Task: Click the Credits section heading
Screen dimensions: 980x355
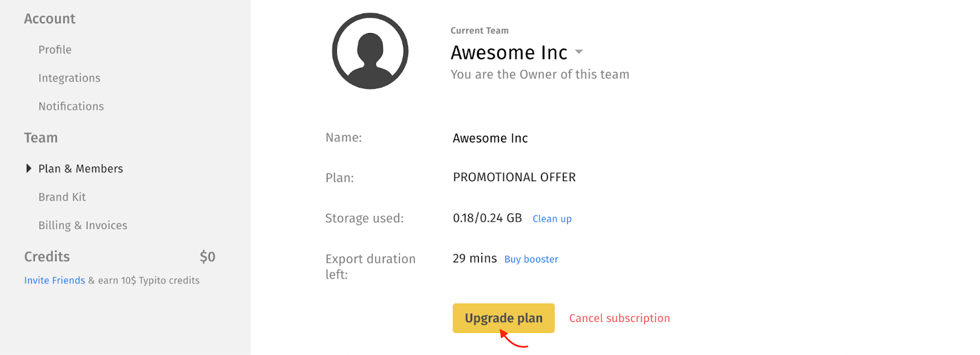Action: coord(47,257)
